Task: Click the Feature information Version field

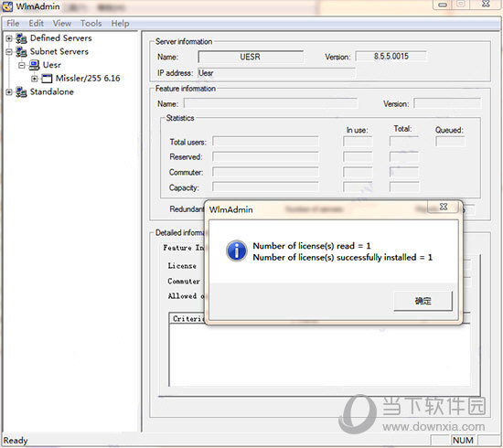Action: click(447, 103)
